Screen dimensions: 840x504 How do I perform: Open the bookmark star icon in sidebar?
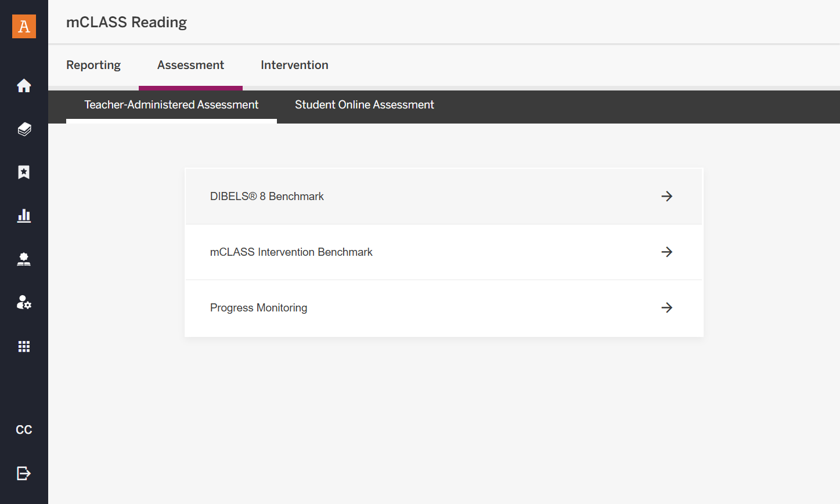coord(24,172)
